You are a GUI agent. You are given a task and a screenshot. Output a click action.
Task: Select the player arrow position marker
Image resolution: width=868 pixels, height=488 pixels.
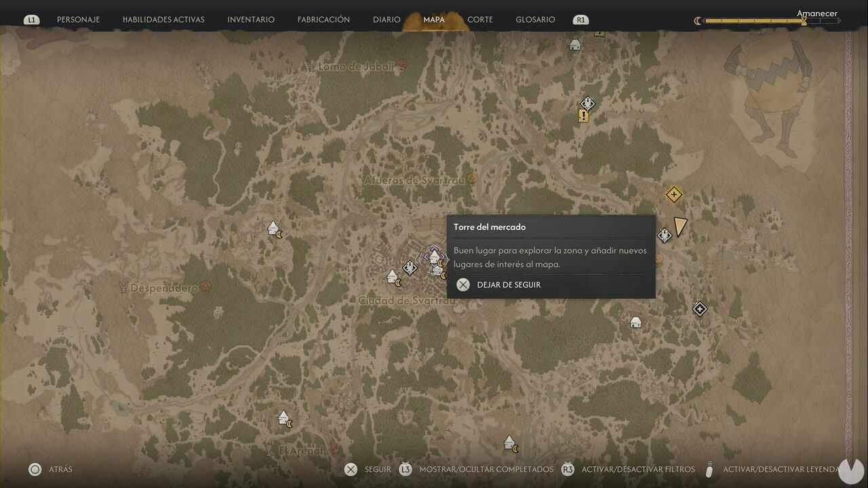tap(679, 226)
